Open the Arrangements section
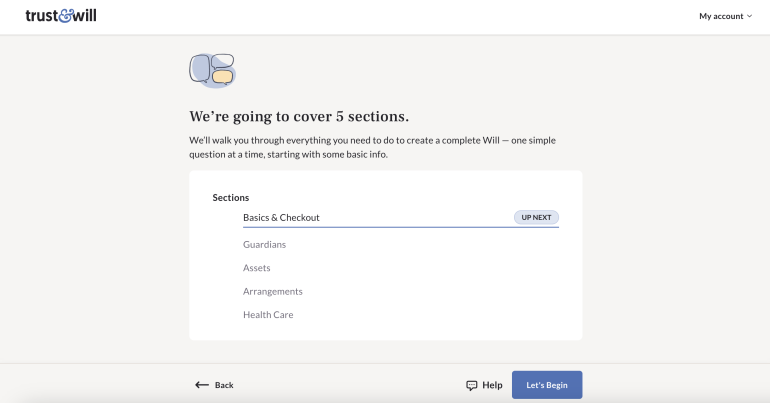770x403 pixels. click(x=273, y=291)
